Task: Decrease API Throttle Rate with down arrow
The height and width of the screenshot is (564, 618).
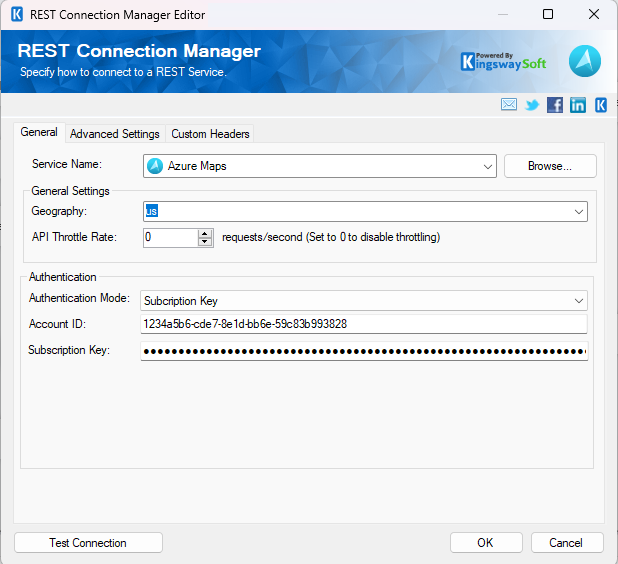Action: click(205, 242)
